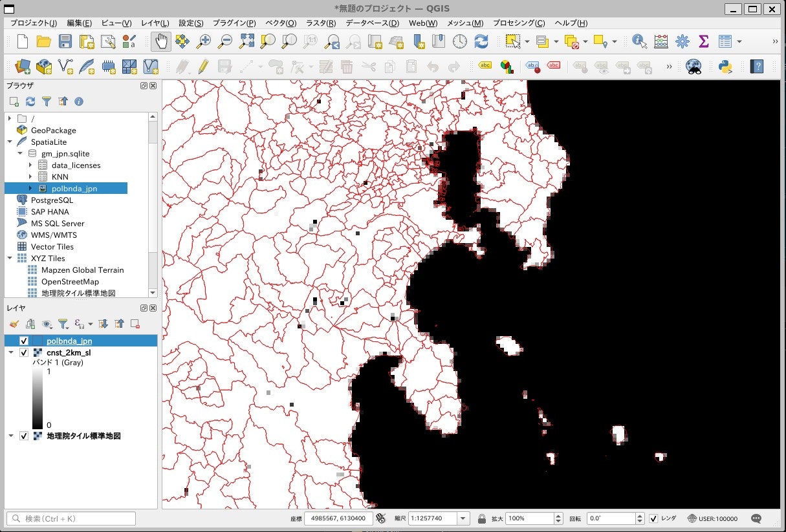Select the Pan Map hand tool
This screenshot has width=786, height=532.
tap(160, 40)
